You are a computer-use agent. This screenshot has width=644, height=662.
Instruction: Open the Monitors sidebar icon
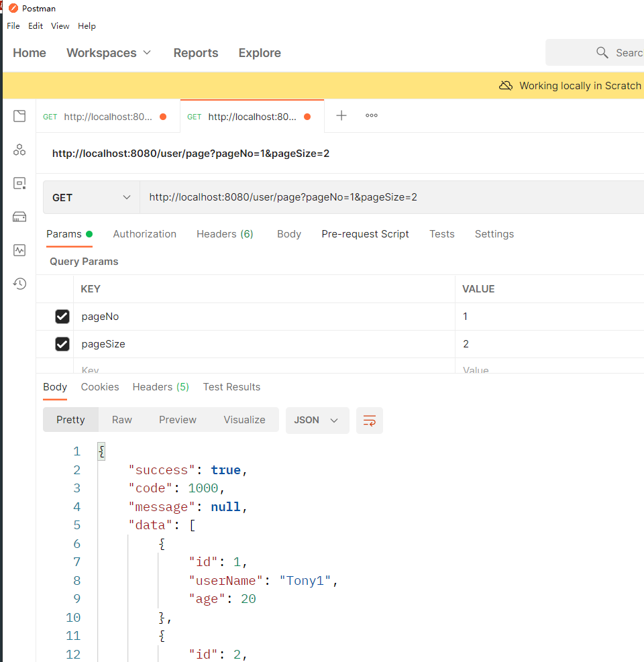19,250
